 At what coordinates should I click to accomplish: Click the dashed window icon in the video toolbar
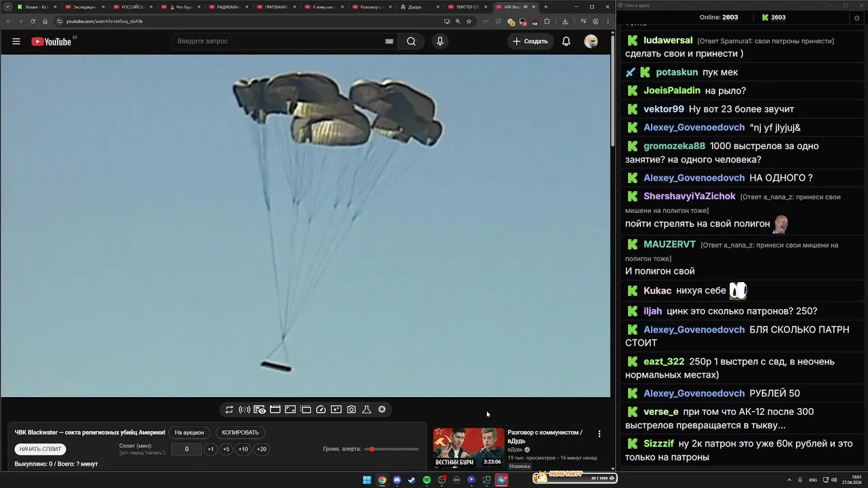pos(306,409)
